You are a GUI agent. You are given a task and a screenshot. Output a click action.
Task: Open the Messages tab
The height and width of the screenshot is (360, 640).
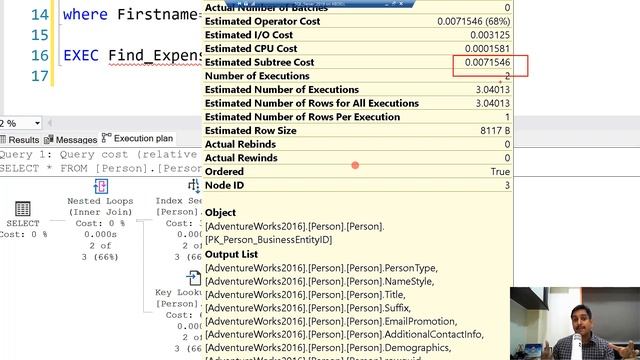click(71, 140)
